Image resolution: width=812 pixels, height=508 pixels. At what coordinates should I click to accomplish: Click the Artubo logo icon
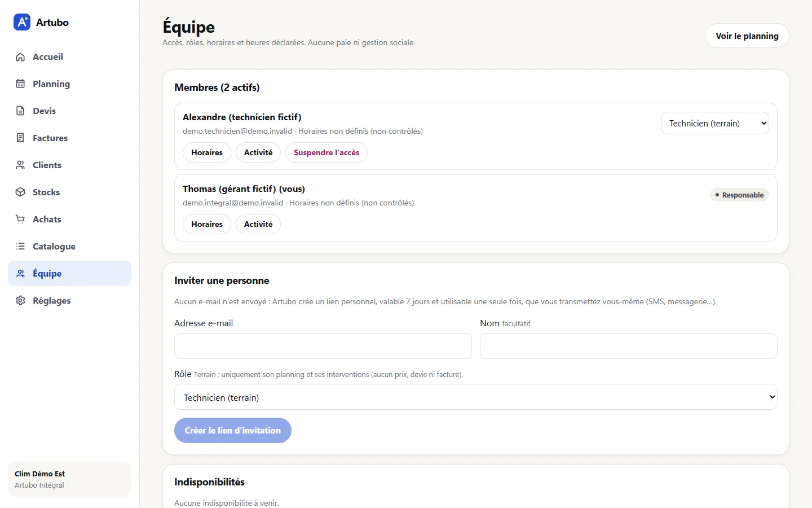coord(22,22)
